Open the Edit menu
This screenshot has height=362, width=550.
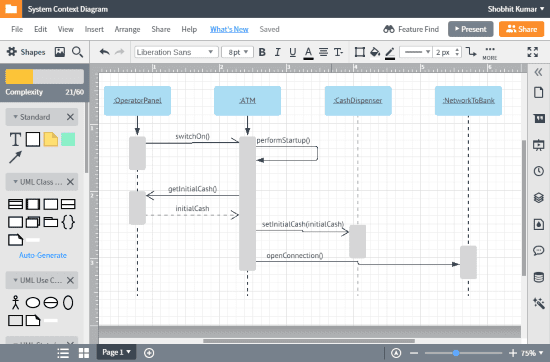pyautogui.click(x=40, y=29)
